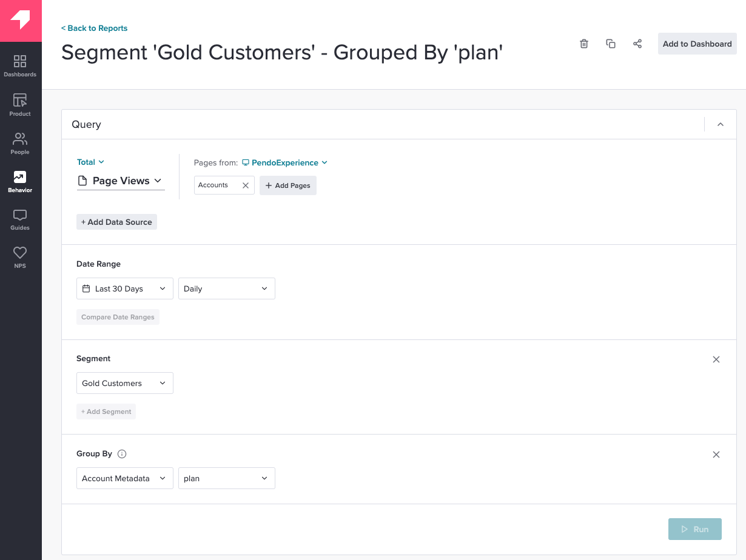The width and height of the screenshot is (746, 560).
Task: Click the Pendo logo icon
Action: [21, 21]
